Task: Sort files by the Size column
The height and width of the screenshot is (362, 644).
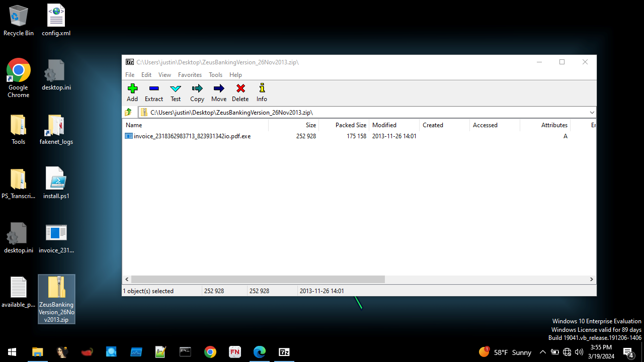Action: coord(310,125)
